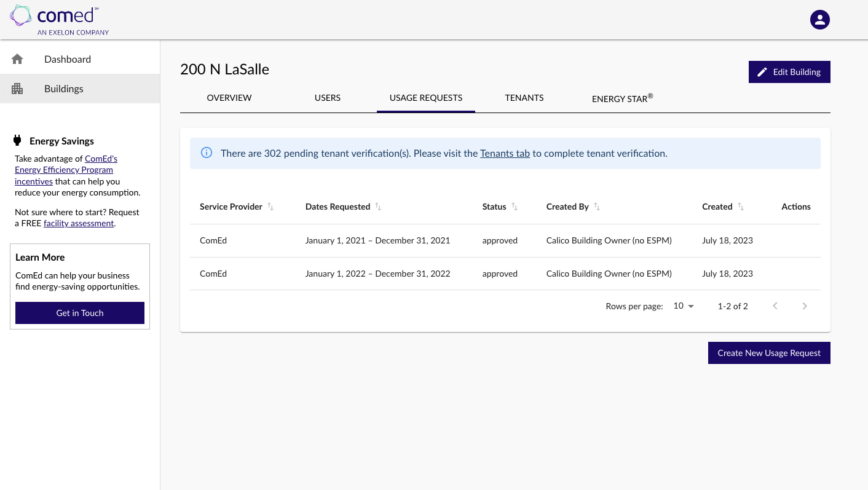
Task: Click the Dashboard home icon
Action: coord(17,59)
